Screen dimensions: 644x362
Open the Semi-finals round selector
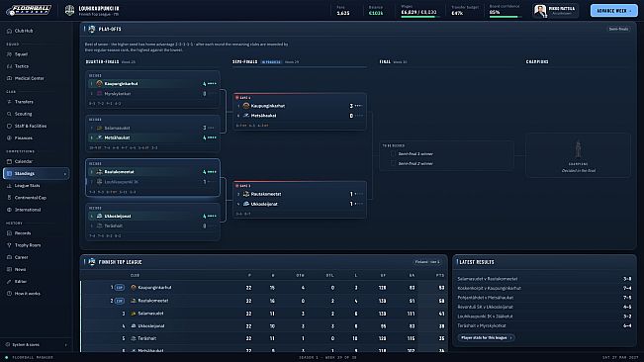coord(618,29)
